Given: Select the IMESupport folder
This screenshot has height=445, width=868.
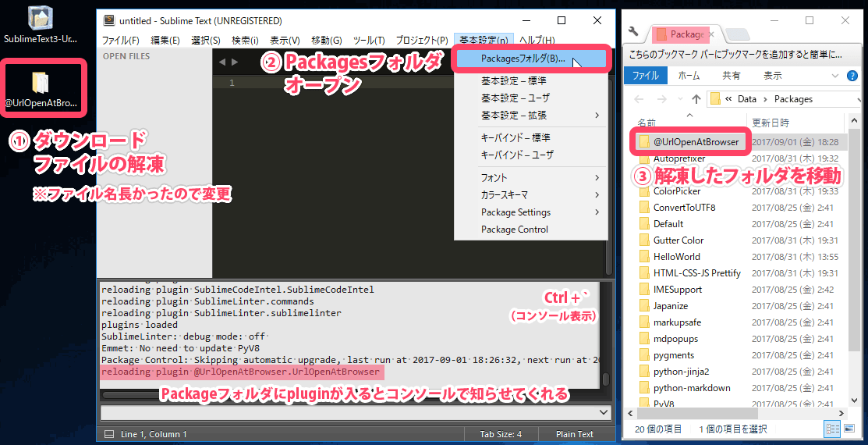Looking at the screenshot, I should tap(678, 290).
